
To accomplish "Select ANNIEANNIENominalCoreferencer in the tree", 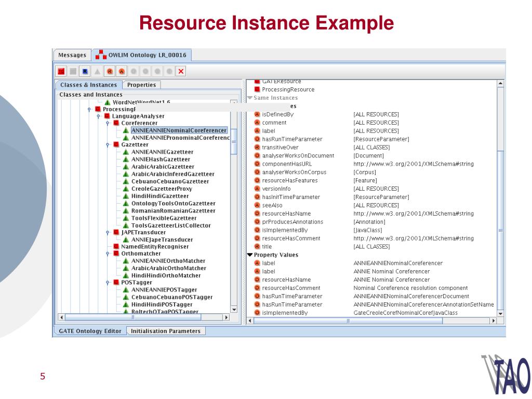I will point(179,130).
